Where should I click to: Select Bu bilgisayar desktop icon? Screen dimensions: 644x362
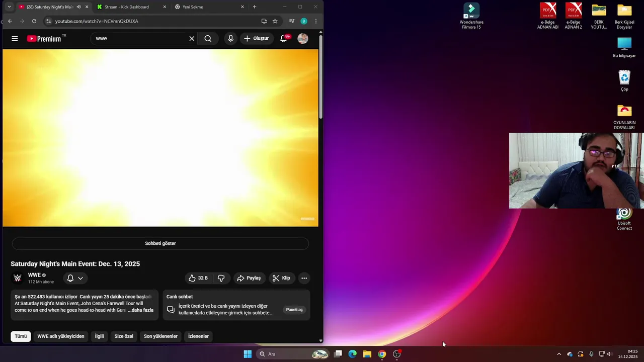624,47
